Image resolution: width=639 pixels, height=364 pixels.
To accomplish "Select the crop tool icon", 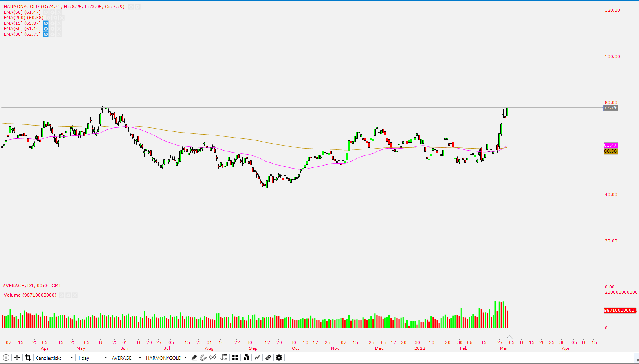I will click(x=28, y=358).
